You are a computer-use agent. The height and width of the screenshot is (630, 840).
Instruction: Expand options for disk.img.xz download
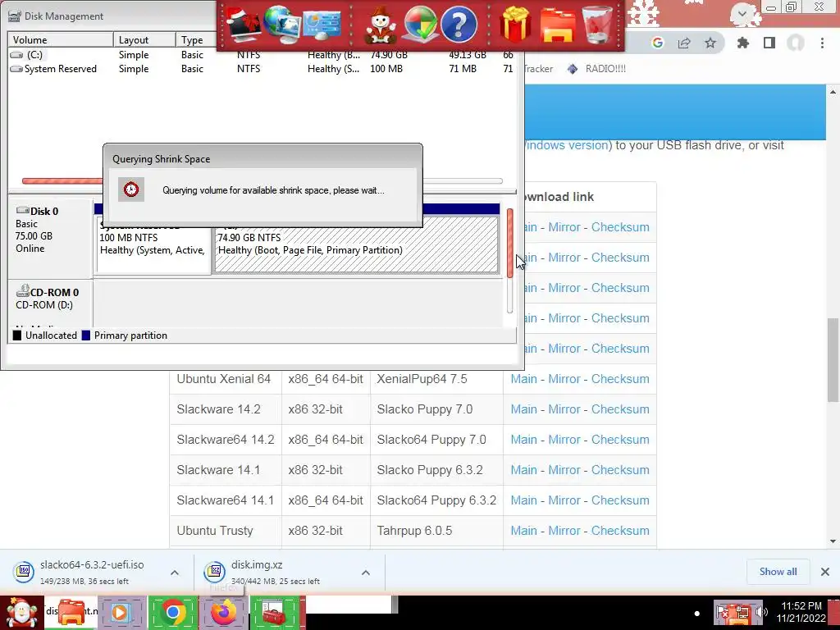365,573
